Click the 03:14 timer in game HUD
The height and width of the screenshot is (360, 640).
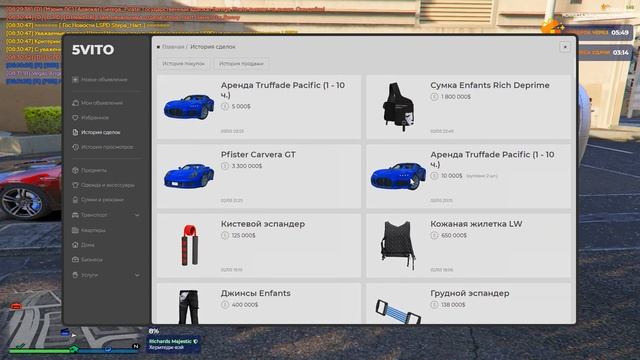pyautogui.click(x=620, y=53)
